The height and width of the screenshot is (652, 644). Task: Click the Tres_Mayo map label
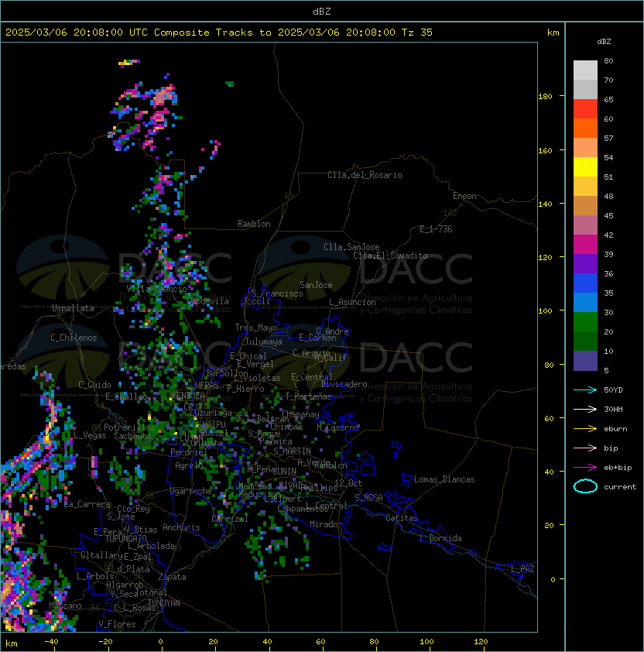255,328
